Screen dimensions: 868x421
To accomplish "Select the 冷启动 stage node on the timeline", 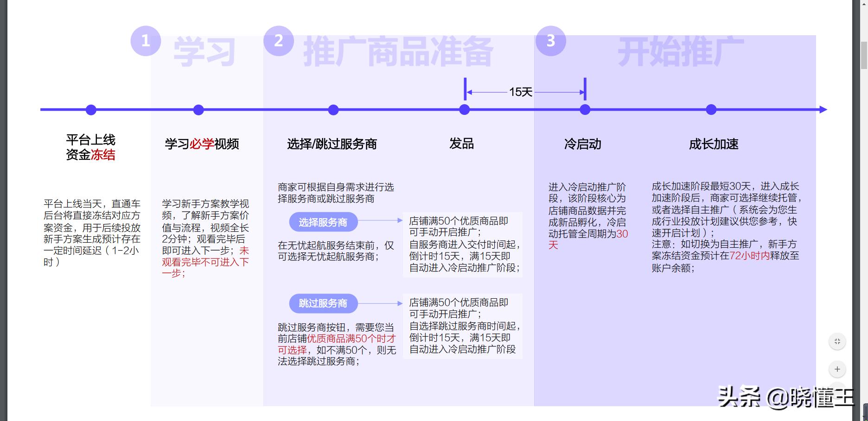I will [x=585, y=110].
